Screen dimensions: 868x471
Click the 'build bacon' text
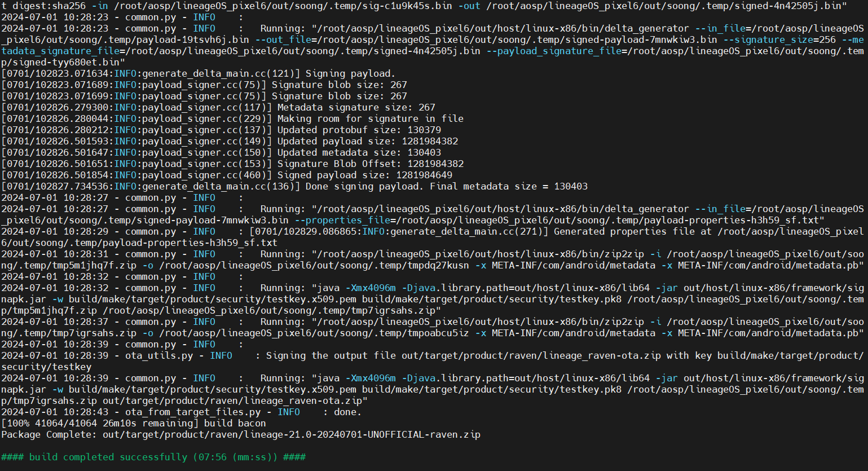235,423
